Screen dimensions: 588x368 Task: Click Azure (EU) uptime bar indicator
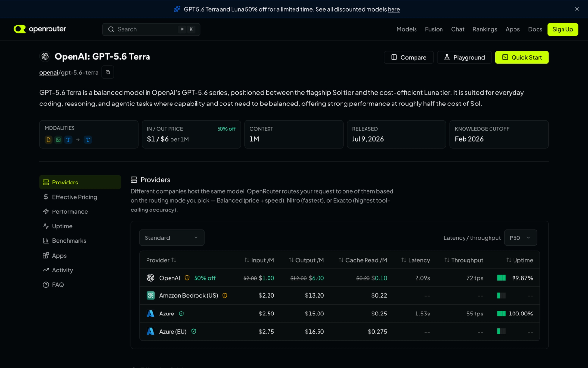click(501, 331)
